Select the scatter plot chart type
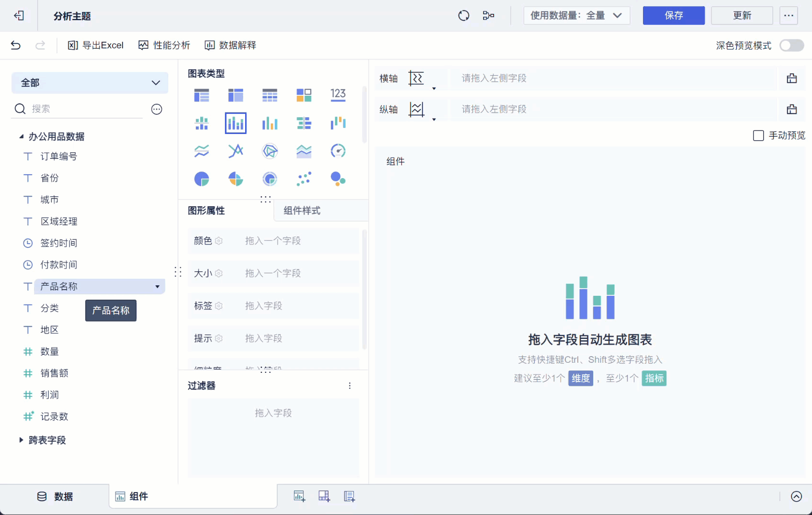Image resolution: width=812 pixels, height=515 pixels. pos(304,179)
